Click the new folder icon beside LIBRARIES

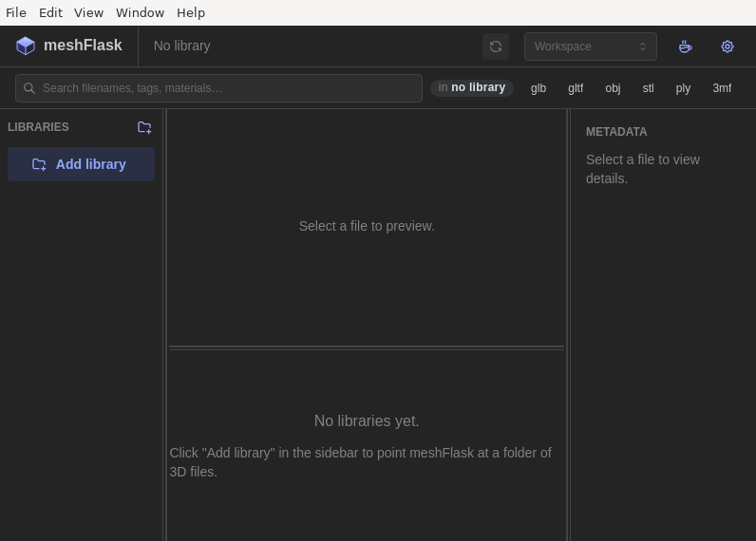coord(144,127)
